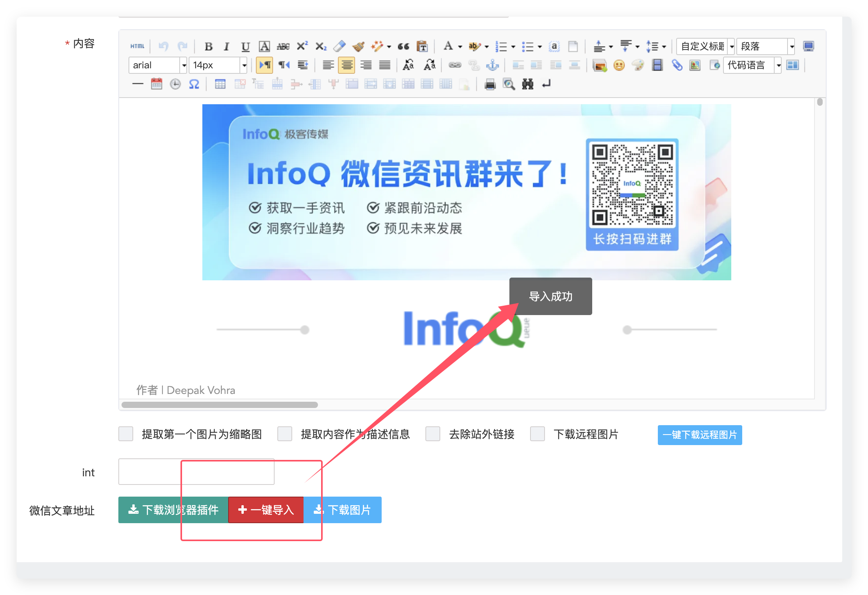Insert line break return-arrow icon
Image resolution: width=868 pixels, height=595 pixels.
(x=547, y=84)
